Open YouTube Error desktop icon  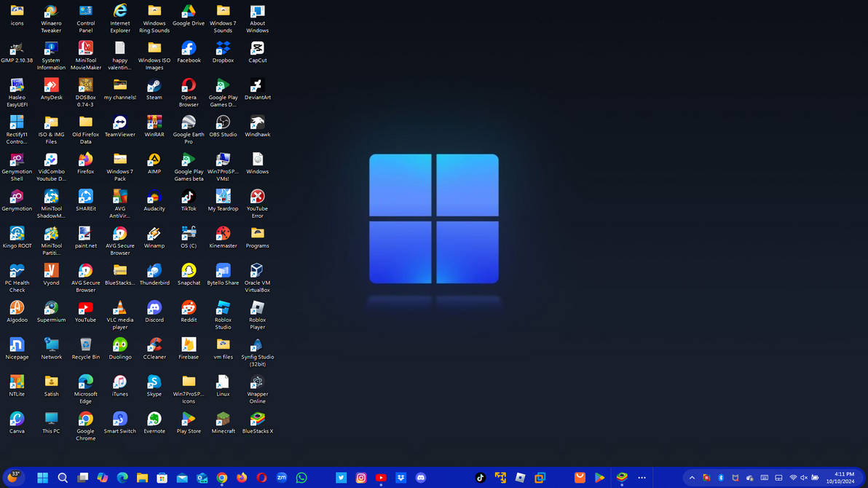[257, 204]
